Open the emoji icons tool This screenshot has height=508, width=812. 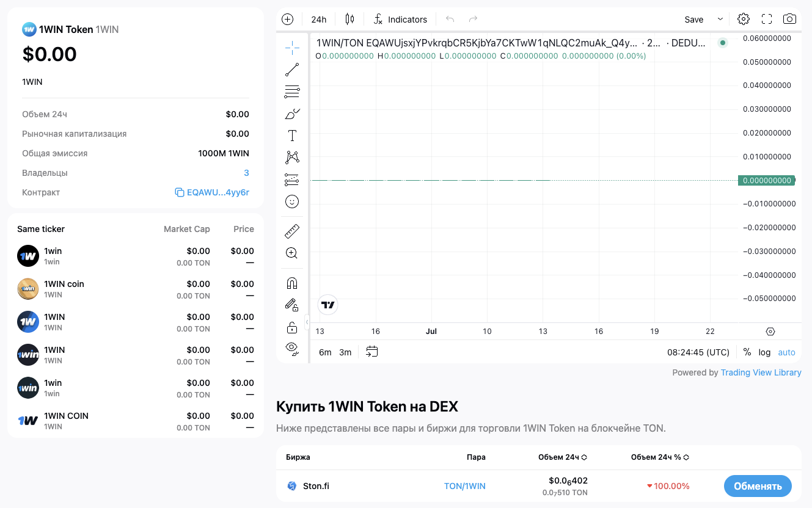click(292, 201)
